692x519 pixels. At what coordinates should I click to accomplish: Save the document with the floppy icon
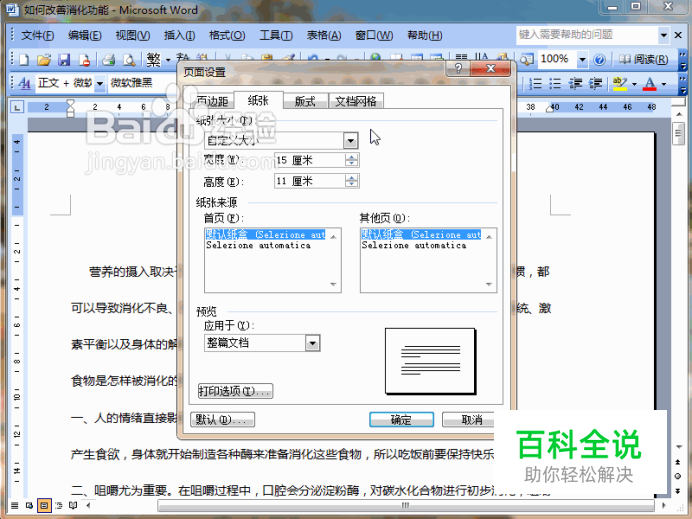point(64,59)
